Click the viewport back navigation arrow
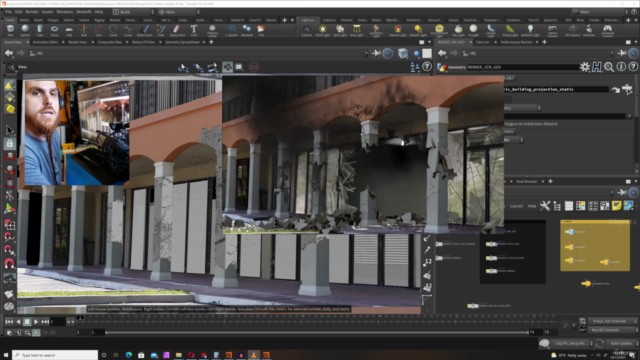Viewport: 640px width, 360px height. click(x=9, y=53)
